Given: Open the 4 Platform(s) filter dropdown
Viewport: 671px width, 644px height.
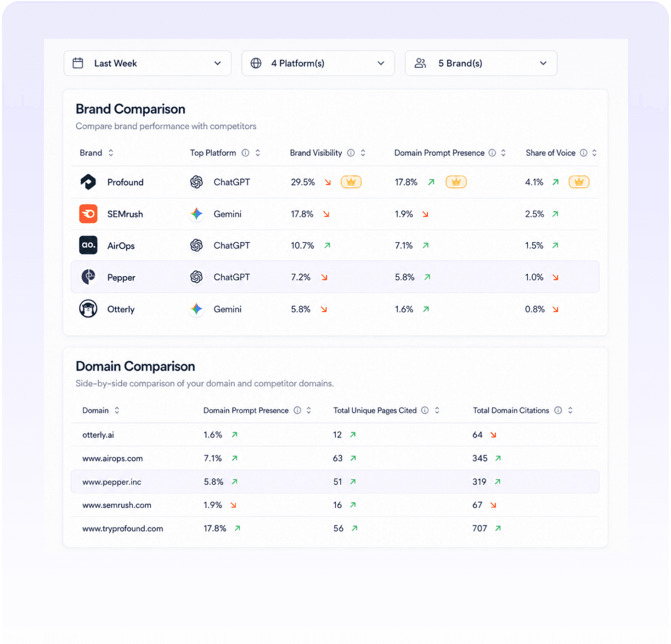Looking at the screenshot, I should [318, 63].
